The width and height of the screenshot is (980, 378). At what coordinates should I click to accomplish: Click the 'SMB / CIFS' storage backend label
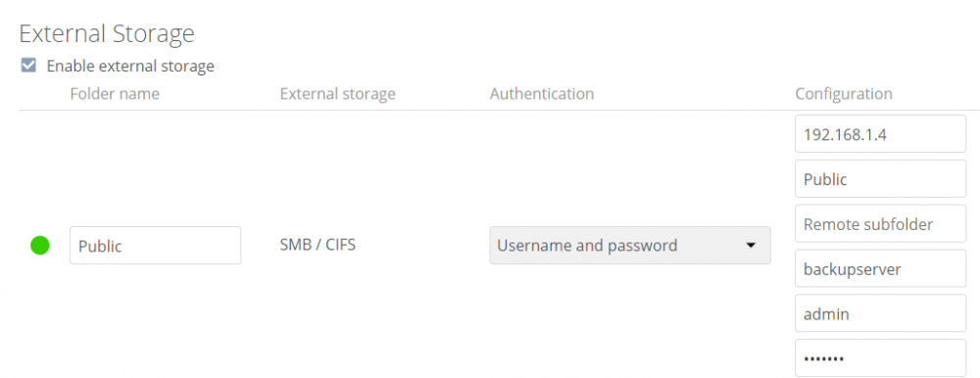[x=318, y=244]
